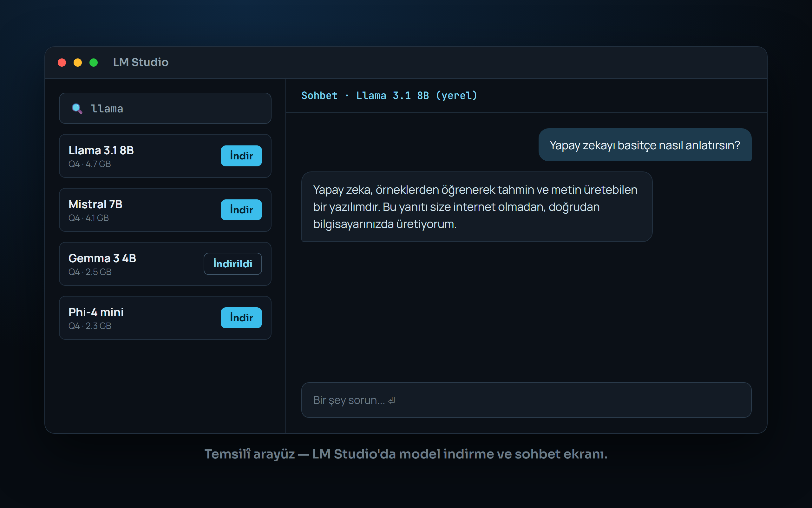Screen dimensions: 812x508
Task: Select the Phi-4 mini model name
Action: coord(96,312)
